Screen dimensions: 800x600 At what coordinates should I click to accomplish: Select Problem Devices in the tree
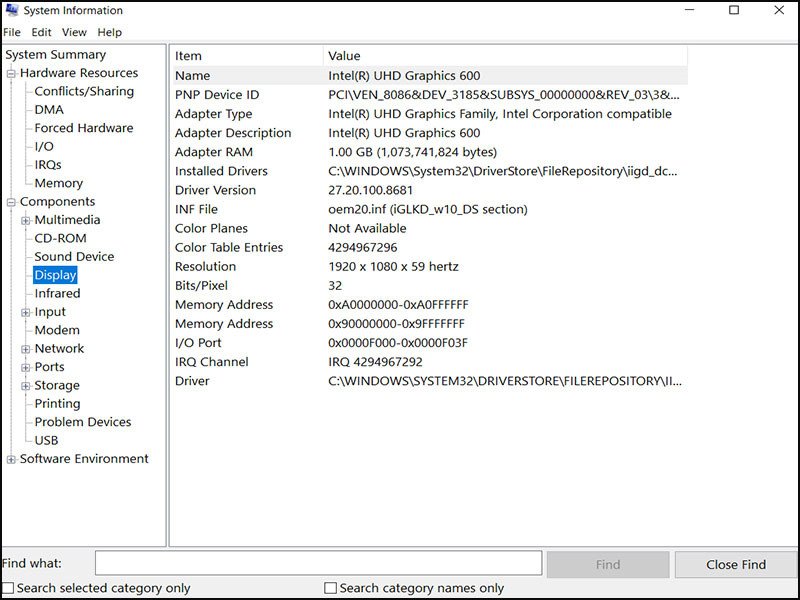(x=82, y=422)
